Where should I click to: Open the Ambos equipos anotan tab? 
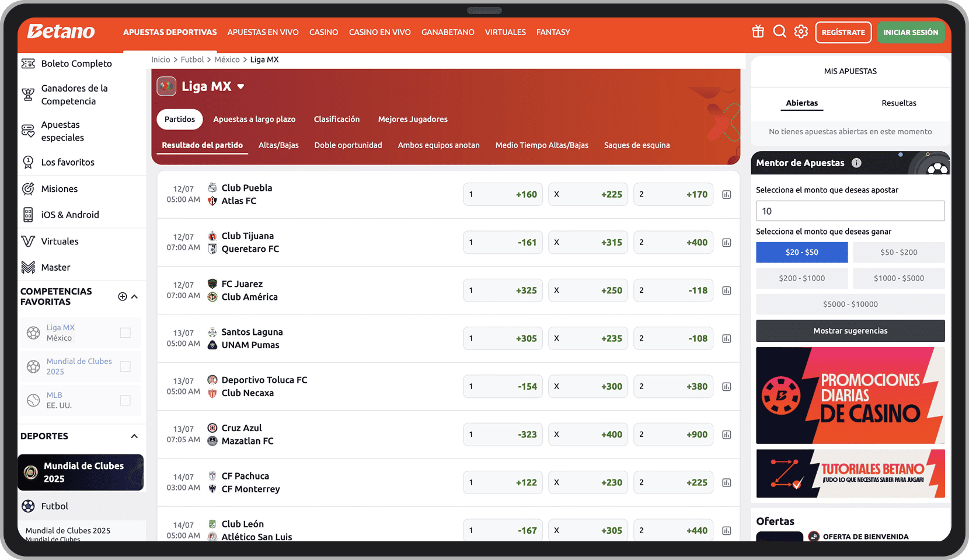click(439, 145)
